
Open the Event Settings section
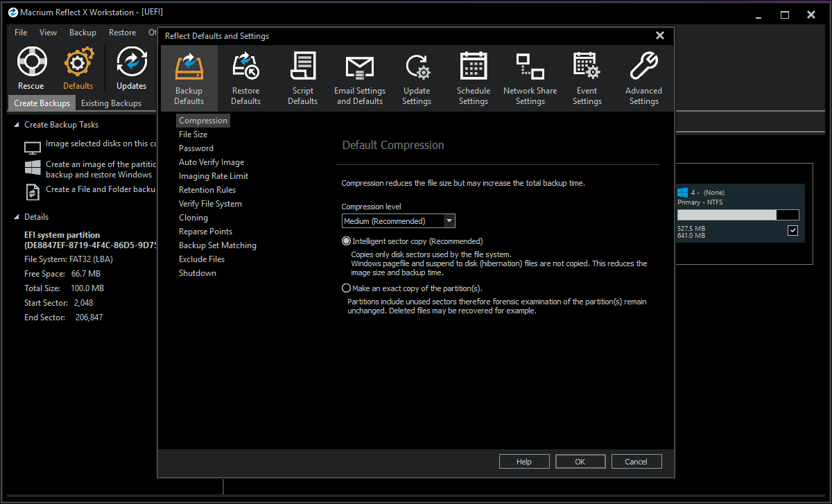click(587, 78)
